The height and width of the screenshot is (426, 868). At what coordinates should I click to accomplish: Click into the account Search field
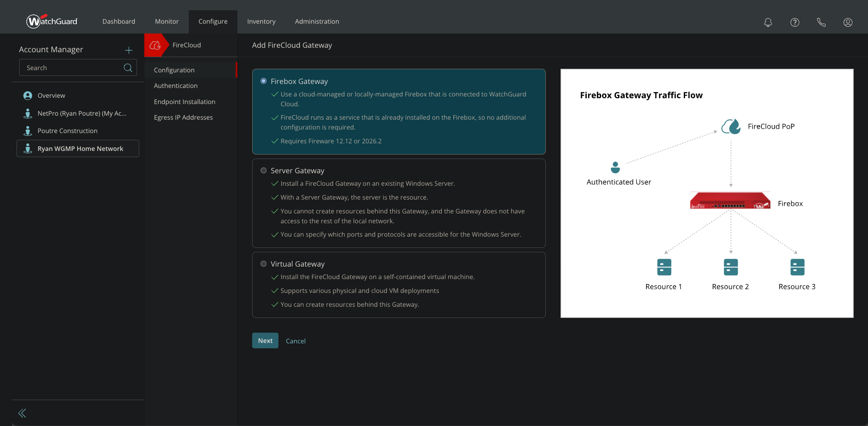[71, 68]
